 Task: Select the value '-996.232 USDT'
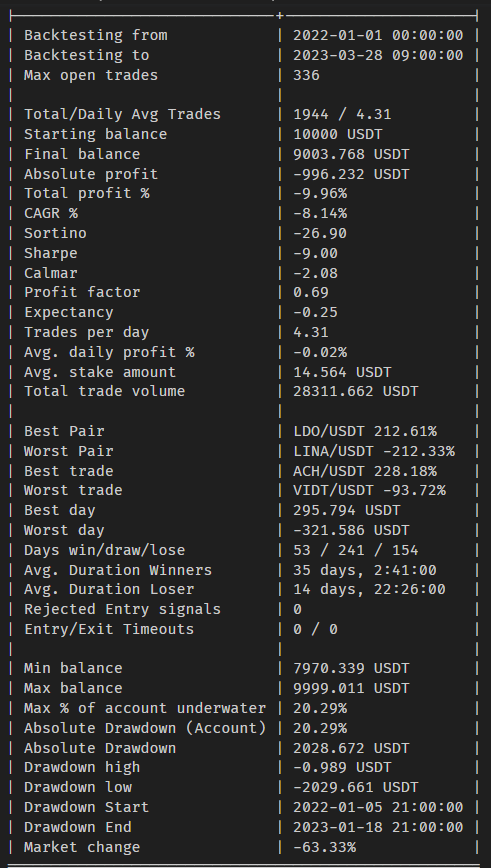tap(351, 174)
